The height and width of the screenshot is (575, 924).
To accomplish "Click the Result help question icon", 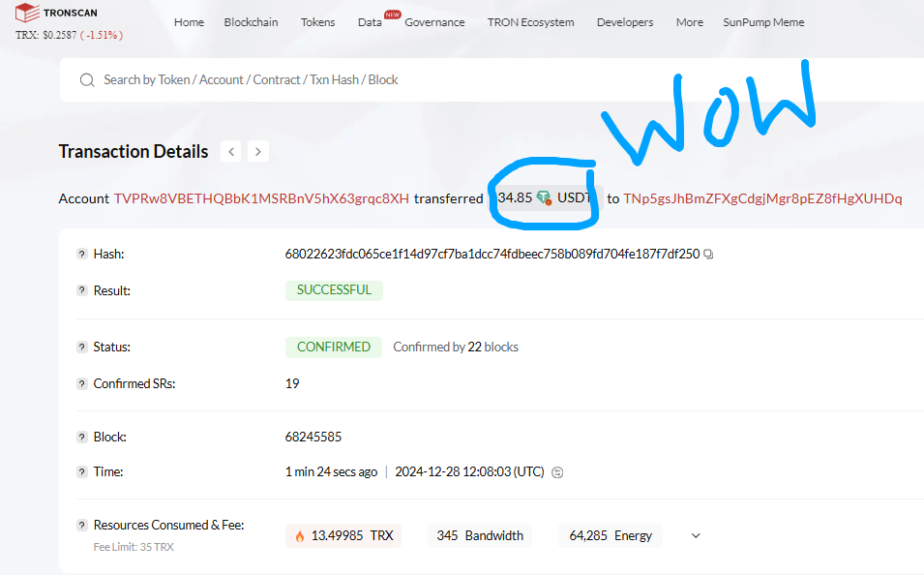I will [x=82, y=290].
